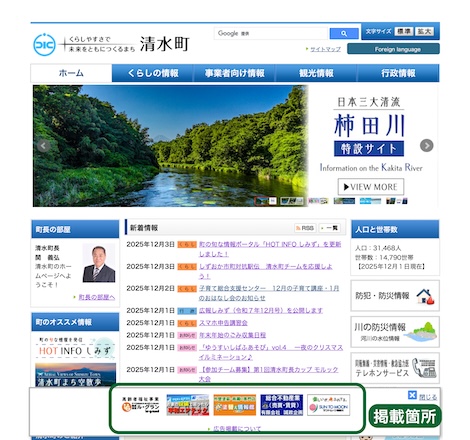Click the house icon for 防犯・防災情報
This screenshot has height=440, width=470.
coord(425,296)
